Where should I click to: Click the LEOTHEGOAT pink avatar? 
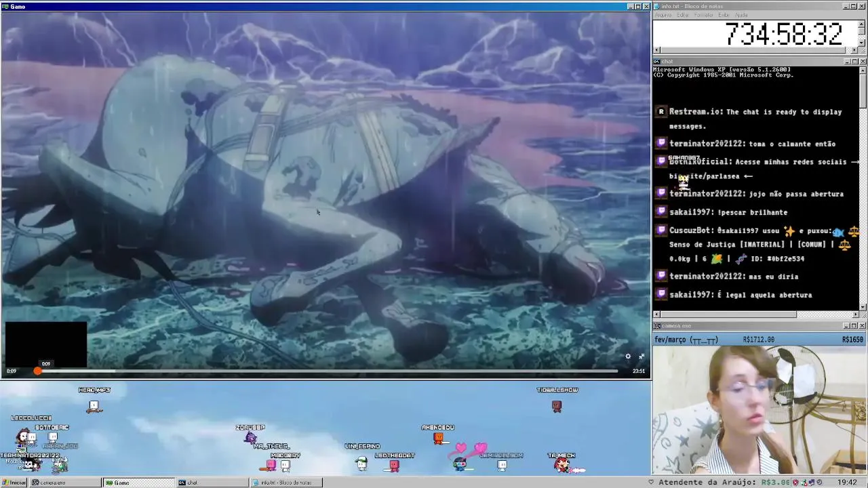394,465
